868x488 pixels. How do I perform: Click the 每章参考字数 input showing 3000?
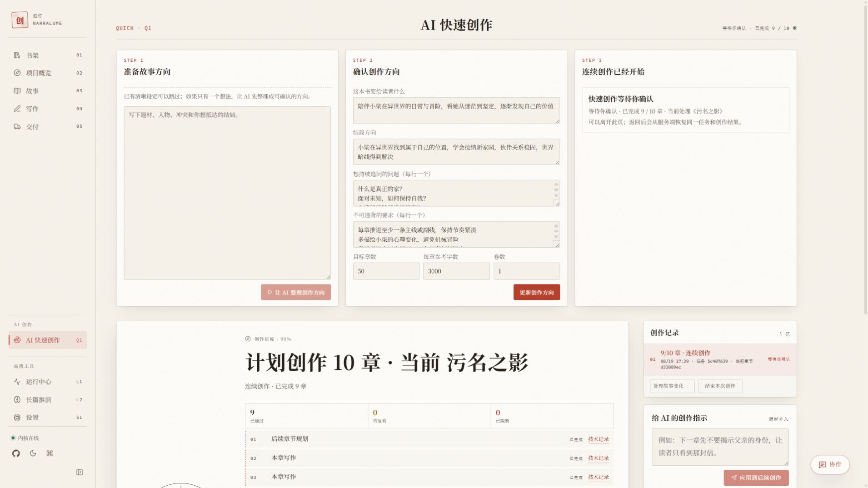pos(456,271)
